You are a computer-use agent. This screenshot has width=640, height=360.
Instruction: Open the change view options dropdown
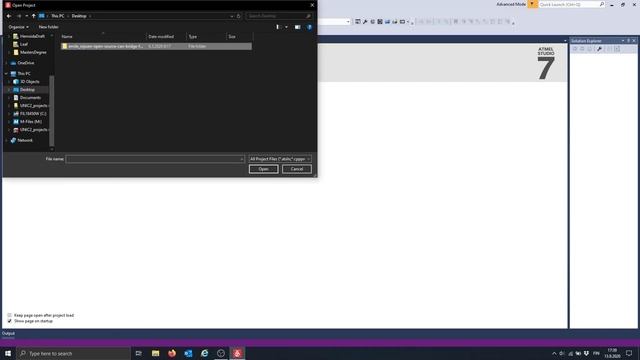tap(286, 27)
